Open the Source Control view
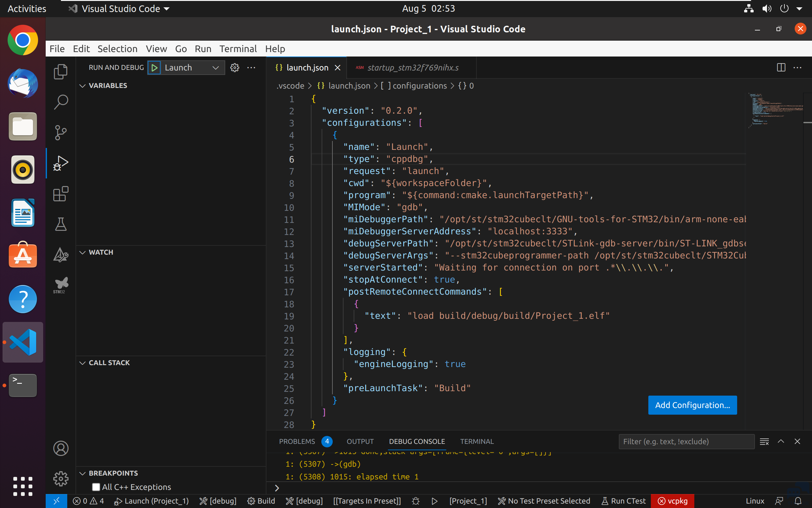The width and height of the screenshot is (812, 508). (x=61, y=132)
